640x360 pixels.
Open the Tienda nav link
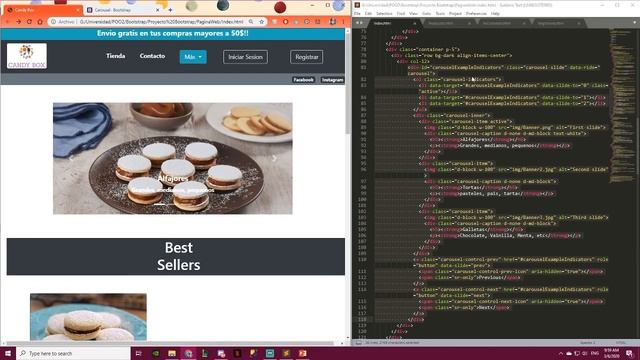click(116, 56)
